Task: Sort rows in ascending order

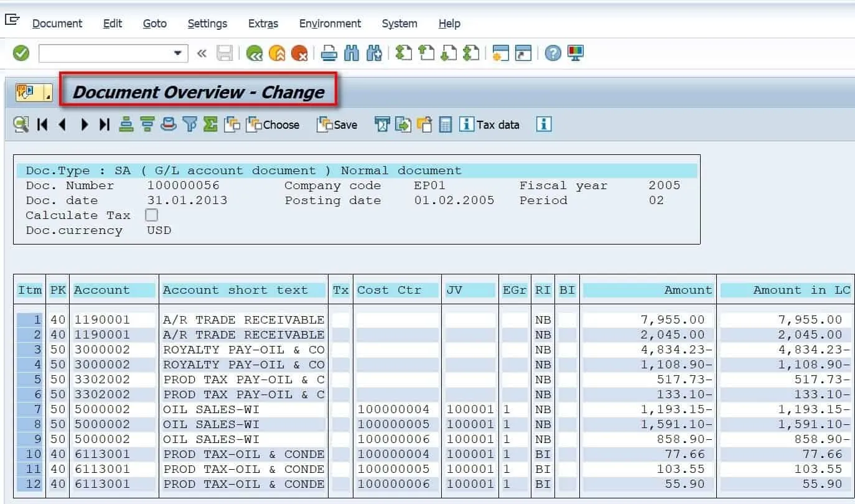Action: [x=126, y=124]
